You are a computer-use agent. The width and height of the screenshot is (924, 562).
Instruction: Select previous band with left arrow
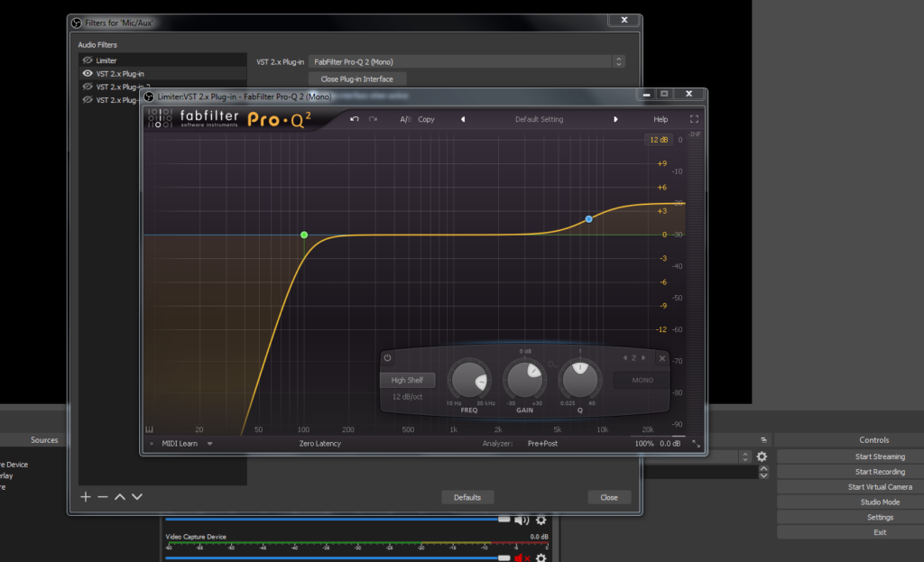[624, 357]
